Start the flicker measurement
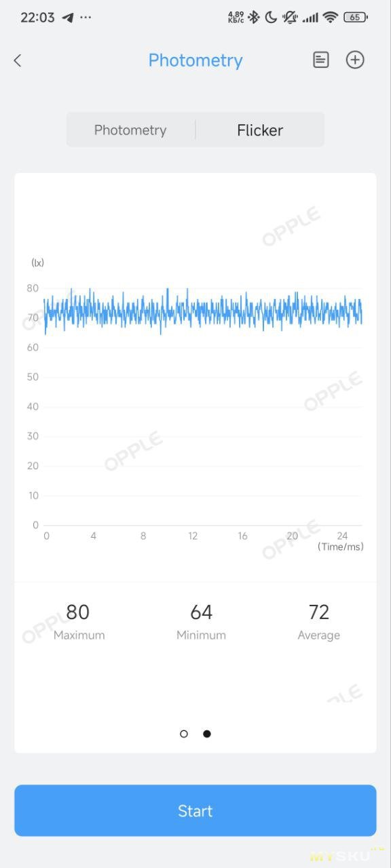 point(195,810)
